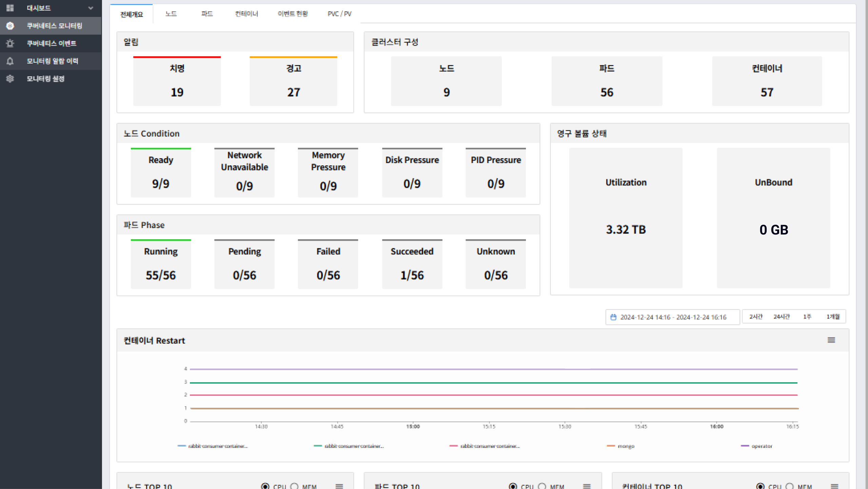Select MEM radio in Node TOP 10

[x=294, y=486]
